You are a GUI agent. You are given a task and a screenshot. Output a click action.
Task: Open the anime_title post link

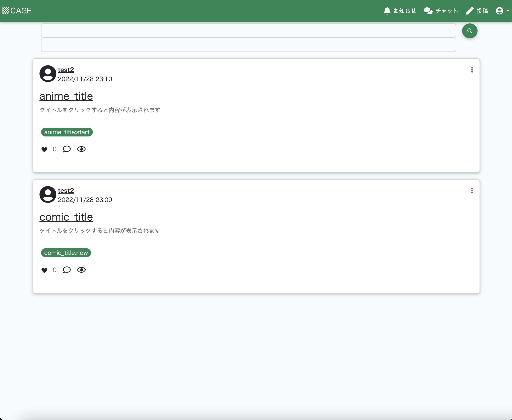pyautogui.click(x=66, y=96)
